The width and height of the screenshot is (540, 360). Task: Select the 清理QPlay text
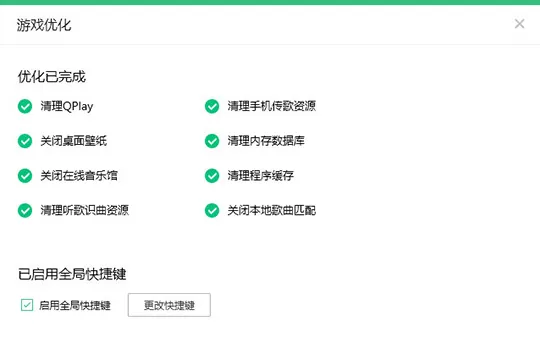(67, 106)
